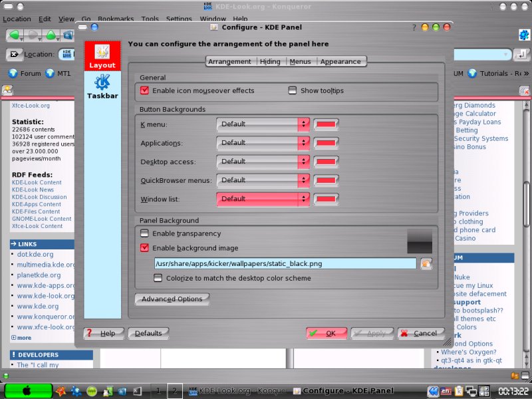Go up one level with green up arrow
The height and width of the screenshot is (399, 532).
(x=51, y=35)
